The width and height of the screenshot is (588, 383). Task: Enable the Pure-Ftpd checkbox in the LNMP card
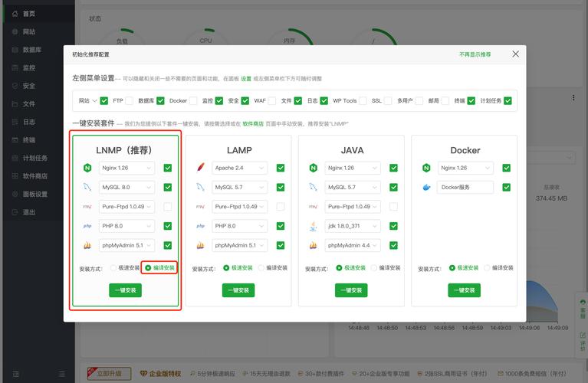tap(167, 206)
